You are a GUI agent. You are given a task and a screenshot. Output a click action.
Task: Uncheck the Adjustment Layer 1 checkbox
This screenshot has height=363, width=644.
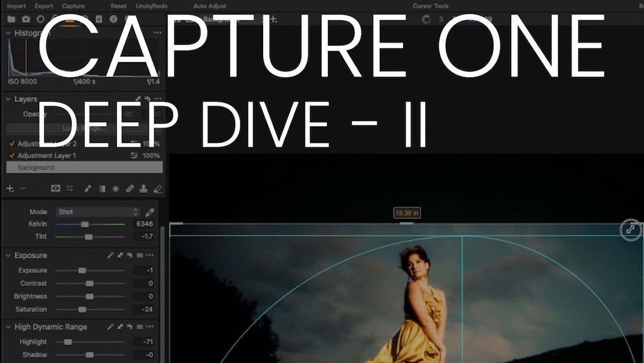[x=11, y=155]
